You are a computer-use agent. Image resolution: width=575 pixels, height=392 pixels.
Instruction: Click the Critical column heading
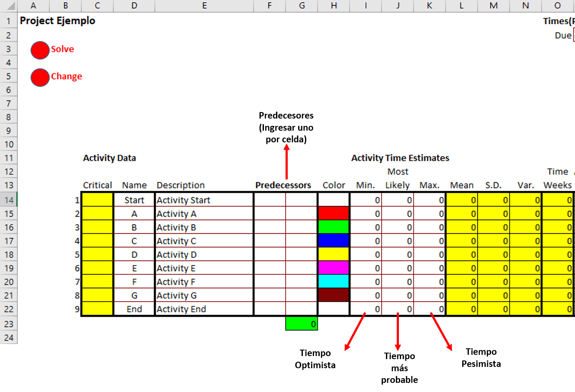click(x=97, y=185)
